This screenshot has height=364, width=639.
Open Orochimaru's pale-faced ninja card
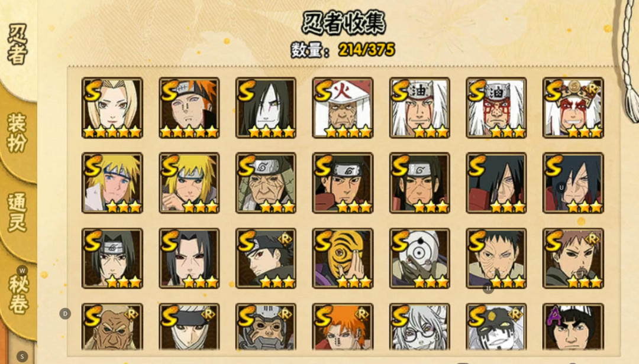tap(266, 108)
